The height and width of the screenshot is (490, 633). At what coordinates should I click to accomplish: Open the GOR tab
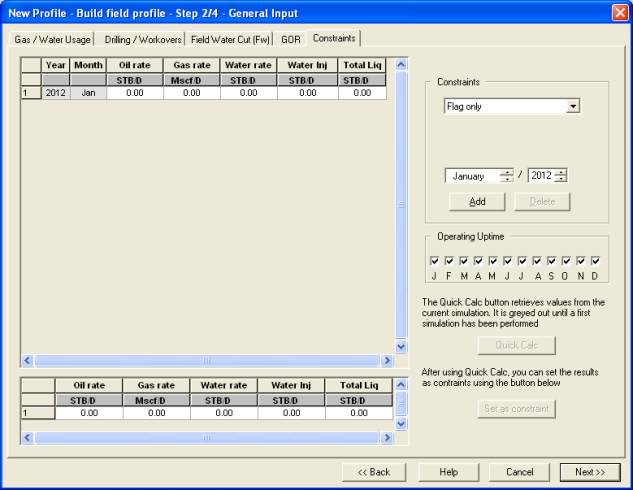(291, 39)
